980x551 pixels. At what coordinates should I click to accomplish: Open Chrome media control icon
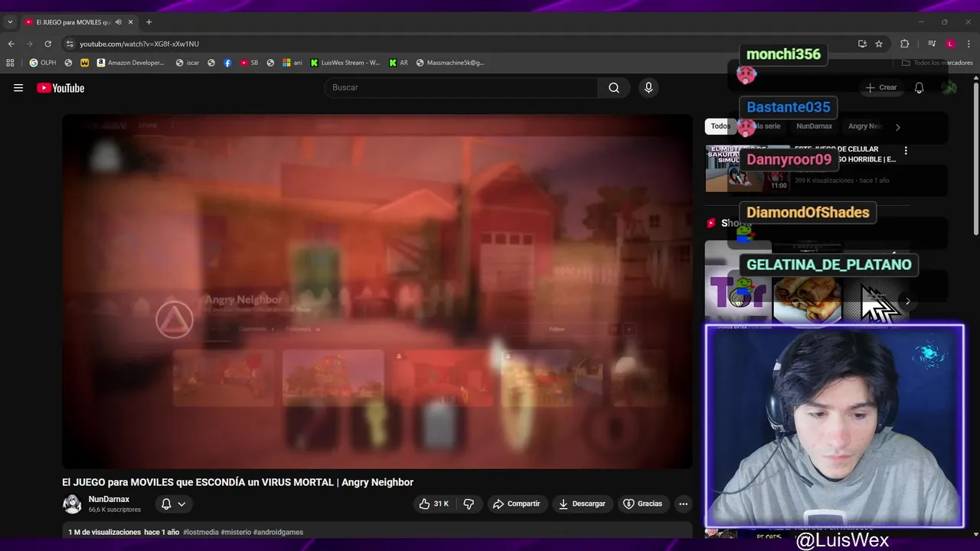pos(932,44)
